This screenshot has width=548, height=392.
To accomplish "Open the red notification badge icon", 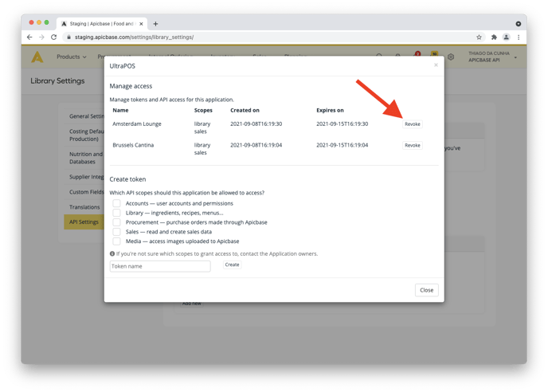I will pos(417,55).
